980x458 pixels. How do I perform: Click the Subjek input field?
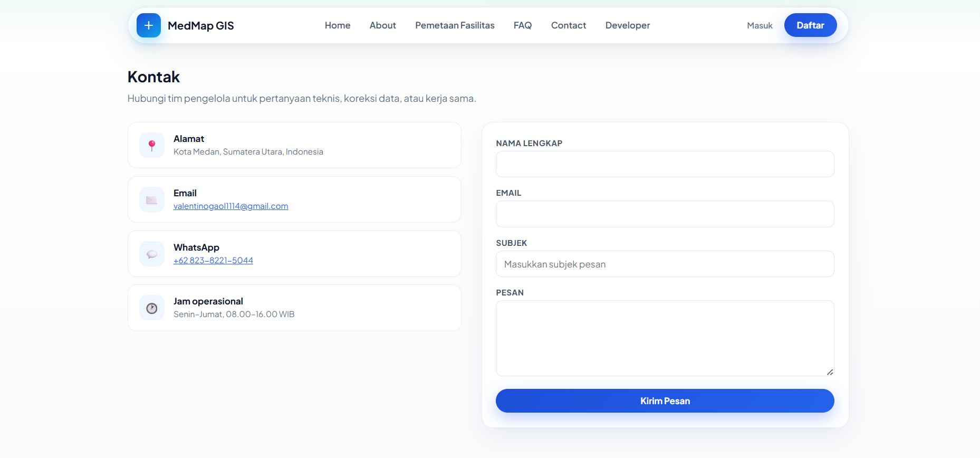665,264
